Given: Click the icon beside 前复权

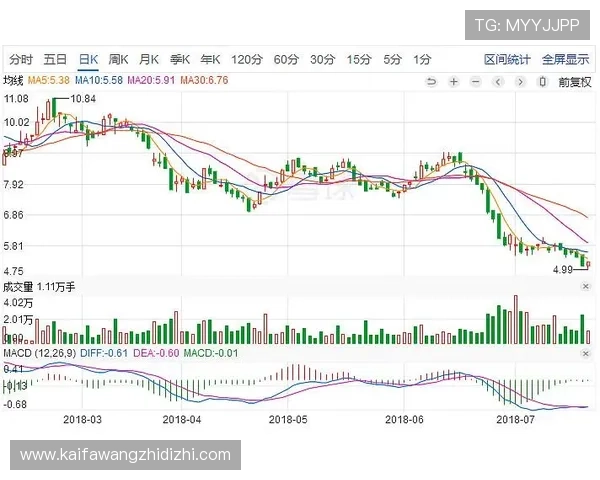Looking at the screenshot, I should click(542, 81).
